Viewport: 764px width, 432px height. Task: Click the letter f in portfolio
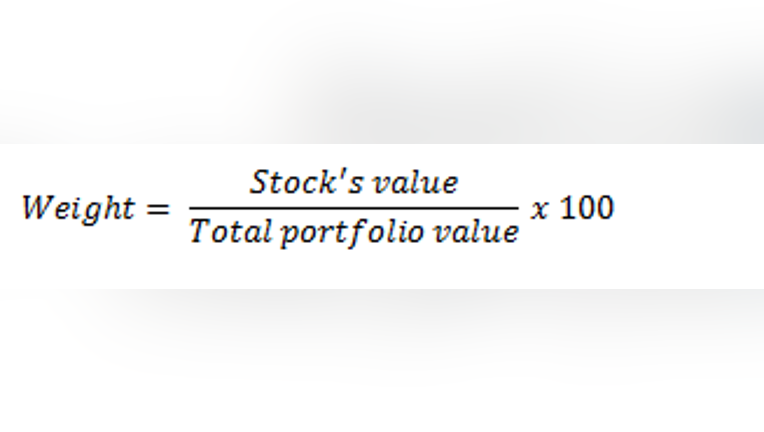358,233
